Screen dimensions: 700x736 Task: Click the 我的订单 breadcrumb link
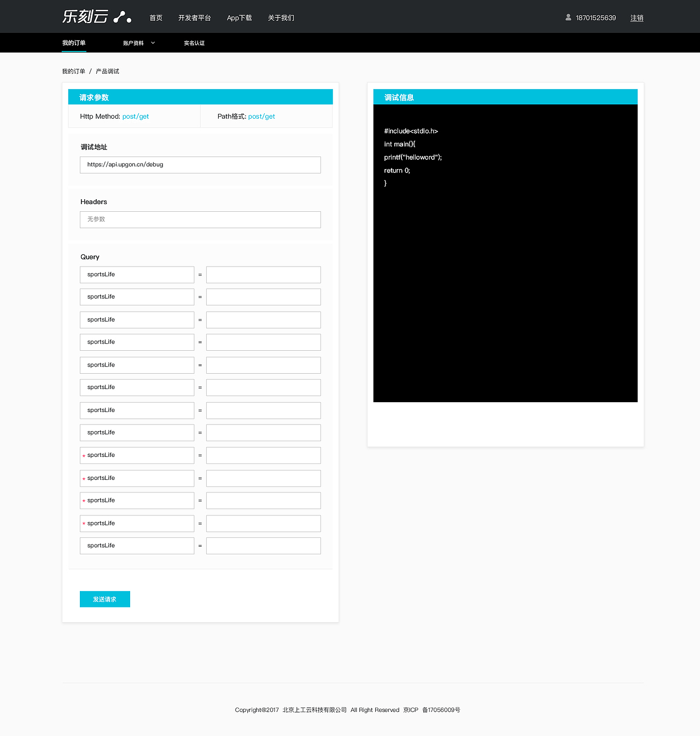[73, 71]
